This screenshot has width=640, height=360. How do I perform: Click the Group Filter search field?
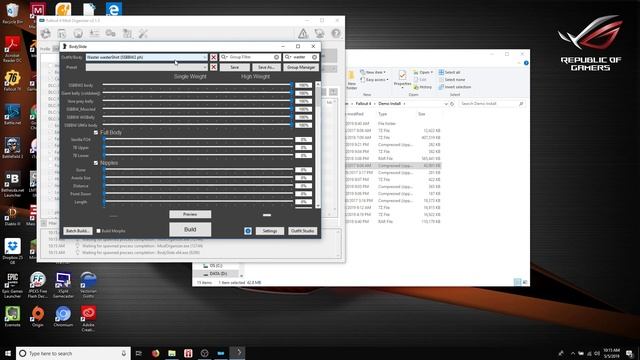(251, 57)
